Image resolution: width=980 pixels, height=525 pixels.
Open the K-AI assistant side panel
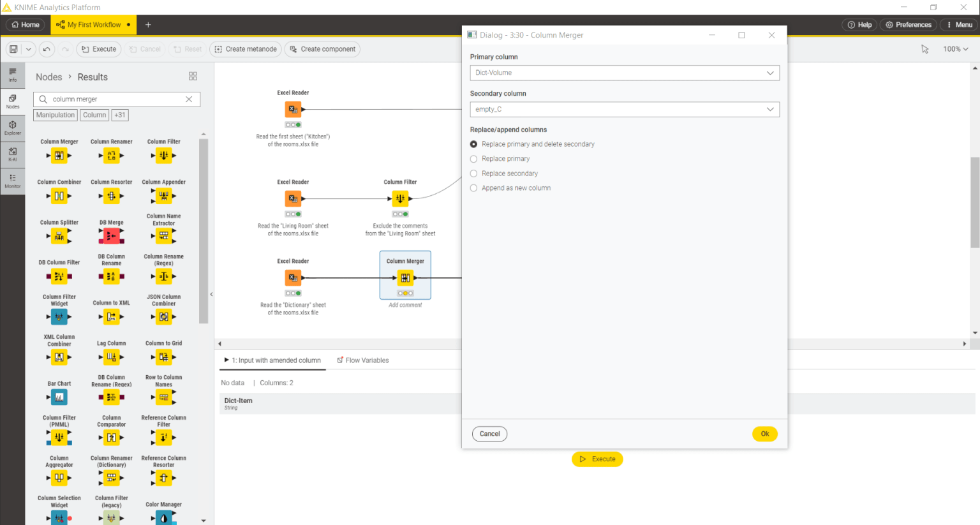click(x=13, y=154)
